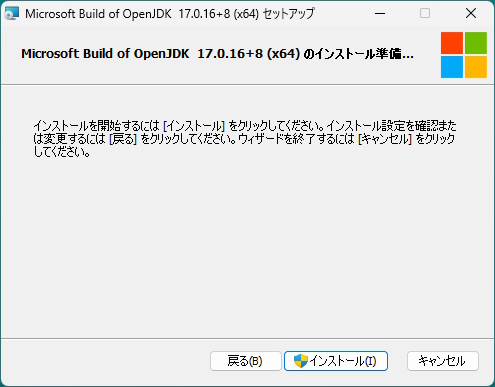This screenshot has height=387, width=495.
Task: Click the installer icon in the title bar
Action: 12,14
